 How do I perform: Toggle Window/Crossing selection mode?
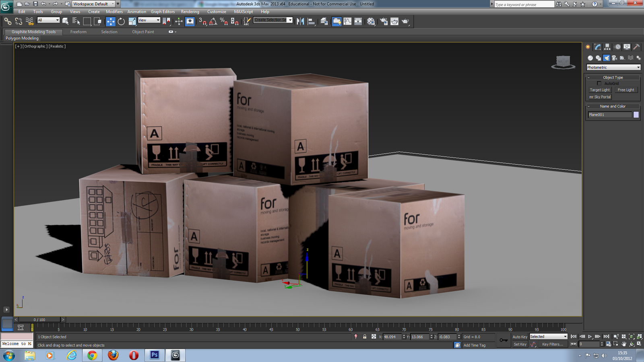click(x=98, y=21)
